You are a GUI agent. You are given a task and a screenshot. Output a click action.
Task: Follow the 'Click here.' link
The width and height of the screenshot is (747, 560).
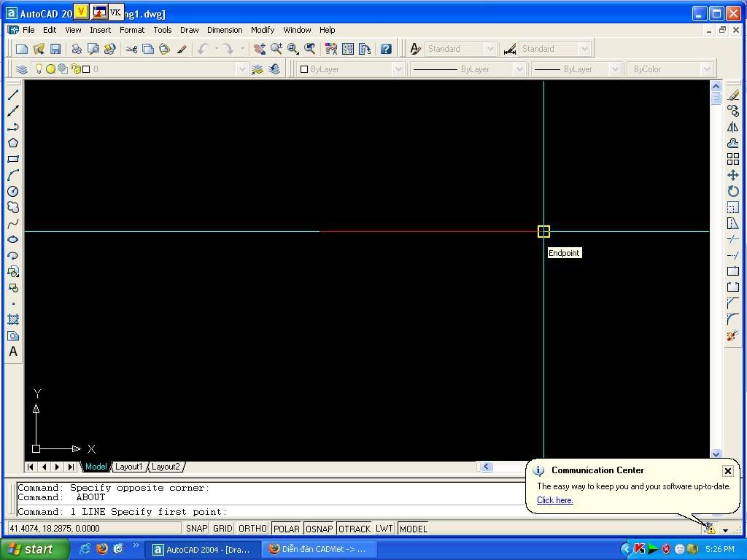coord(555,500)
